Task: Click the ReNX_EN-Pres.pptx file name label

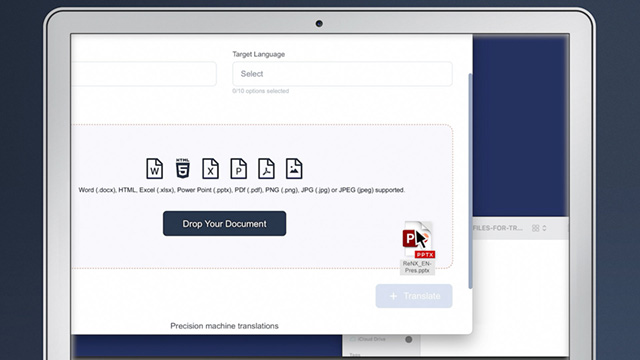Action: click(417, 267)
